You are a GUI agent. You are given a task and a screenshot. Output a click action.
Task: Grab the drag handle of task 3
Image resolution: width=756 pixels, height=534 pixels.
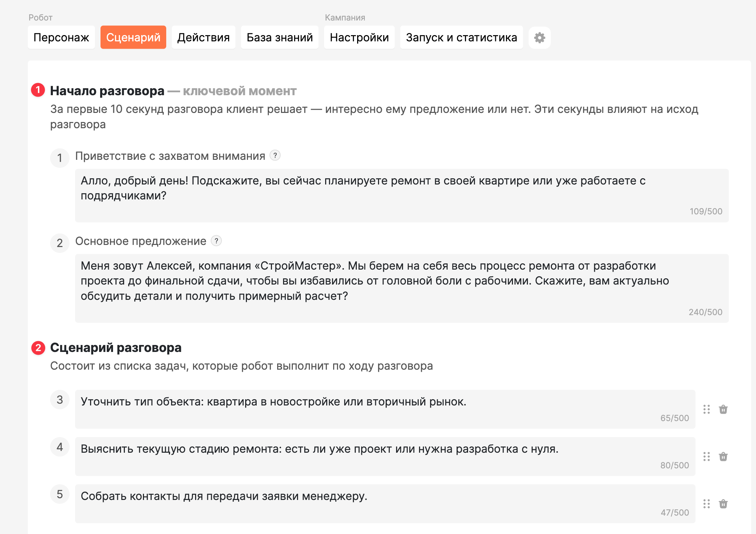[x=707, y=409]
